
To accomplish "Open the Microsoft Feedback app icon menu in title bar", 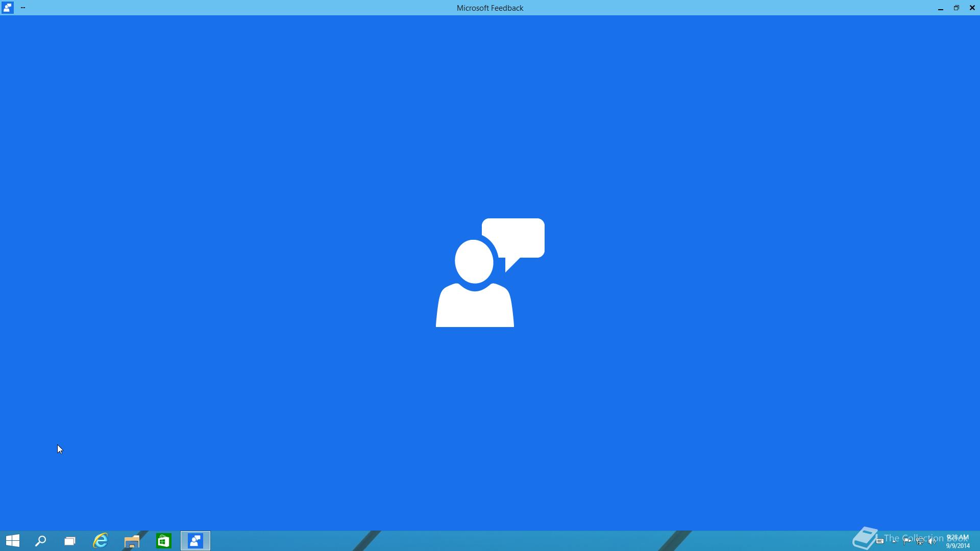I will (7, 8).
